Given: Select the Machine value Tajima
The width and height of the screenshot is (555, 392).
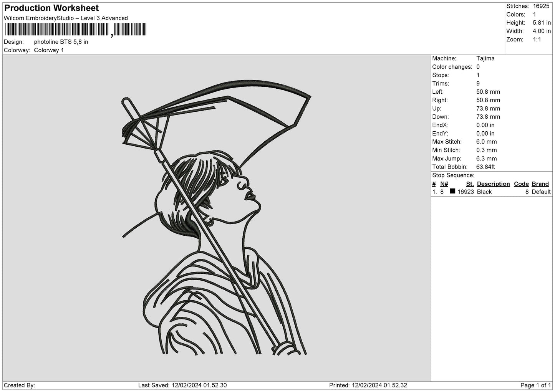Looking at the screenshot, I should (x=485, y=58).
